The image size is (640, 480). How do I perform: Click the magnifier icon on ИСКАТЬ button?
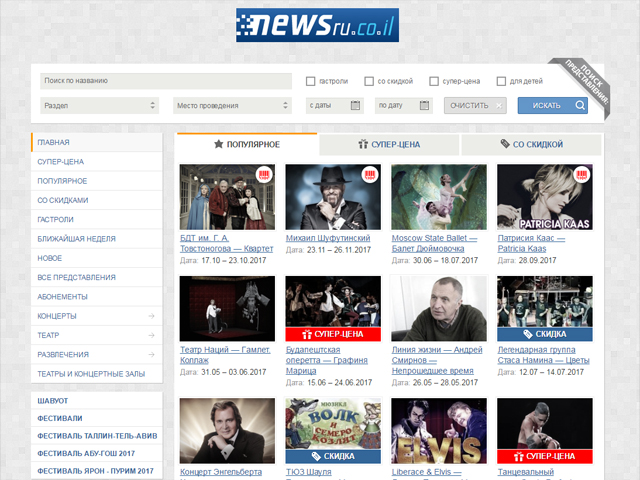(580, 105)
